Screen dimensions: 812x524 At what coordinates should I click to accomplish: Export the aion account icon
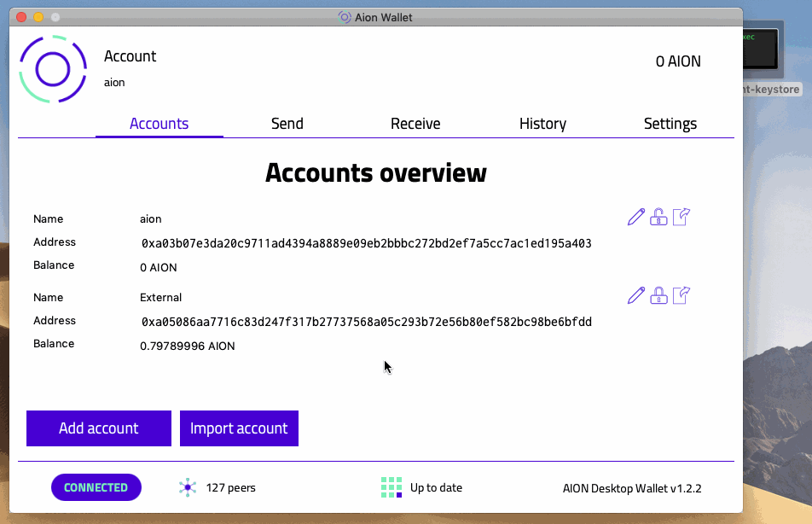[681, 217]
